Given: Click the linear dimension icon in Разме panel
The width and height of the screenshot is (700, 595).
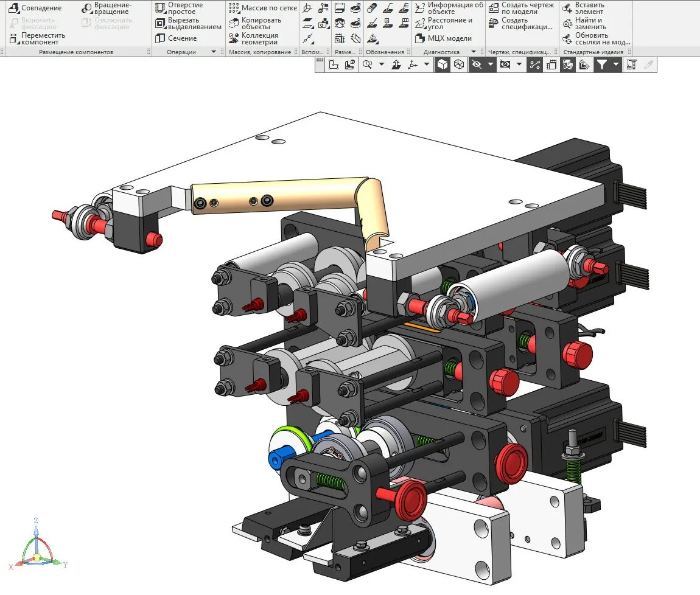Looking at the screenshot, I should click(340, 8).
